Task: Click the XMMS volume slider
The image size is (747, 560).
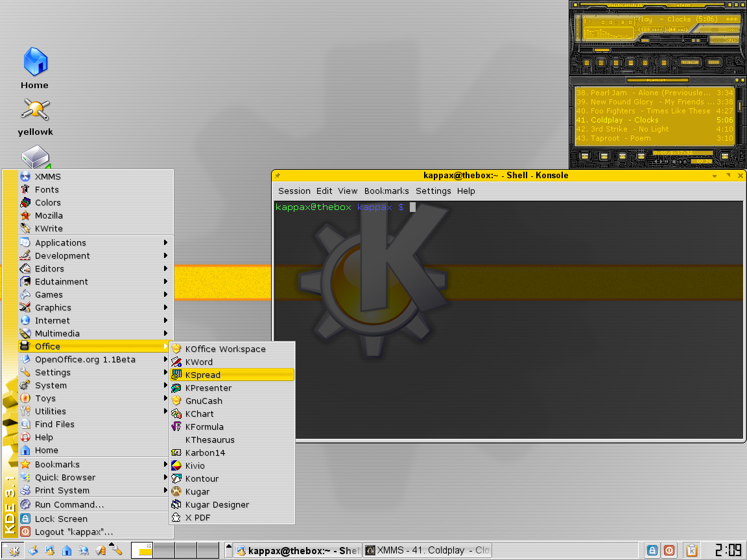Action: 661,40
